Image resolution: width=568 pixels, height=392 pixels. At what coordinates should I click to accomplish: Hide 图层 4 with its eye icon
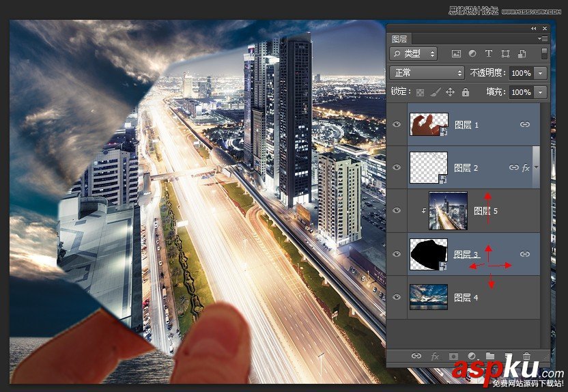click(x=397, y=296)
